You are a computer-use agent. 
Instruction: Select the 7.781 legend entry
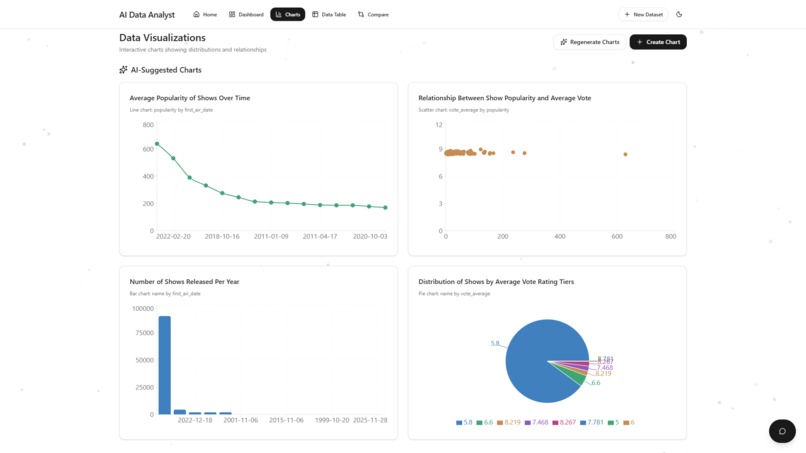point(592,423)
